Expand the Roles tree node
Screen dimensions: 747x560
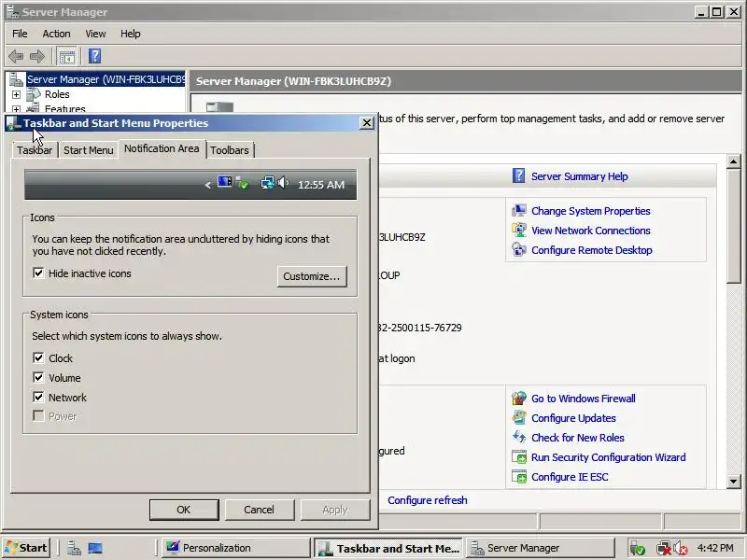pyautogui.click(x=16, y=94)
